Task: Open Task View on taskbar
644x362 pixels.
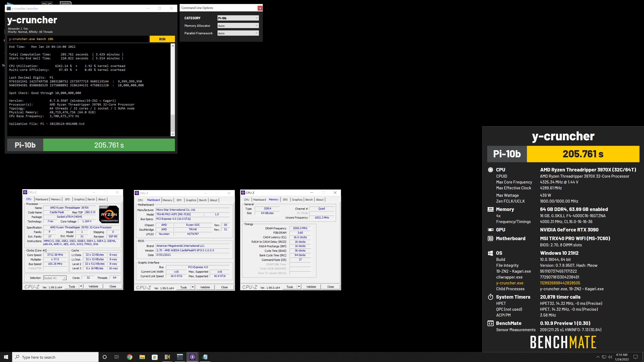Action: point(117,357)
